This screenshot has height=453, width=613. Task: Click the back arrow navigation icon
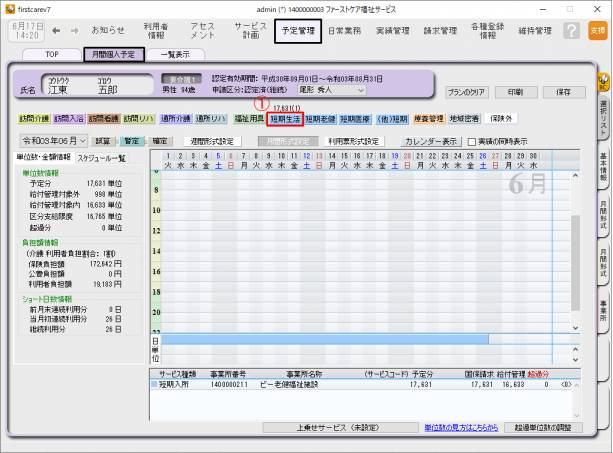58,31
